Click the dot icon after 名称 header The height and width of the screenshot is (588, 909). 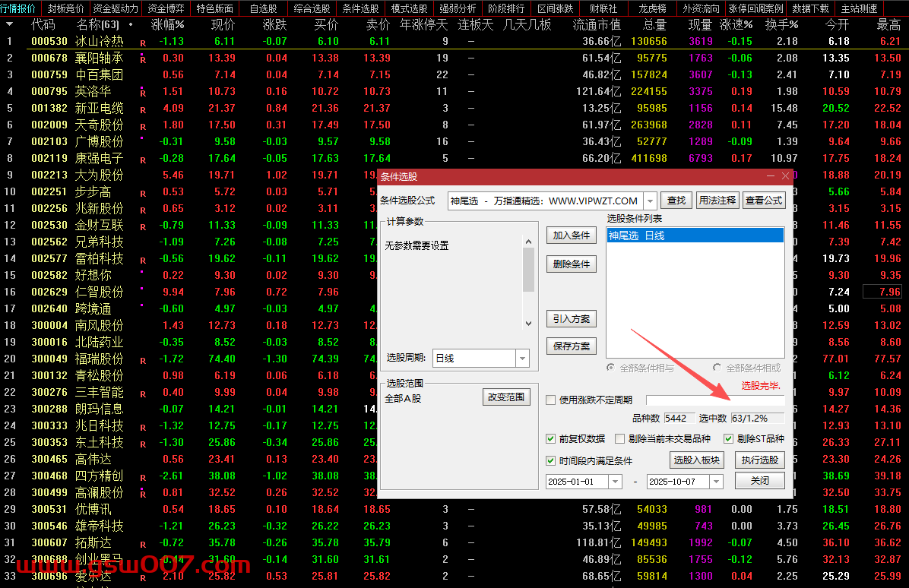[131, 24]
